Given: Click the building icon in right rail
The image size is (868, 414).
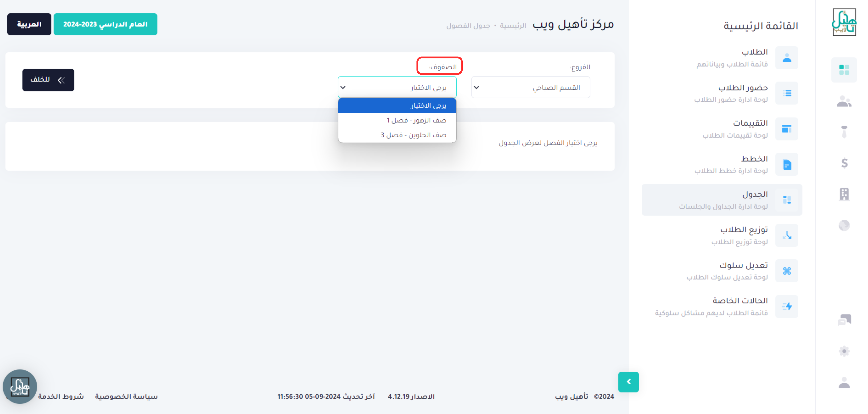Looking at the screenshot, I should pyautogui.click(x=844, y=194).
